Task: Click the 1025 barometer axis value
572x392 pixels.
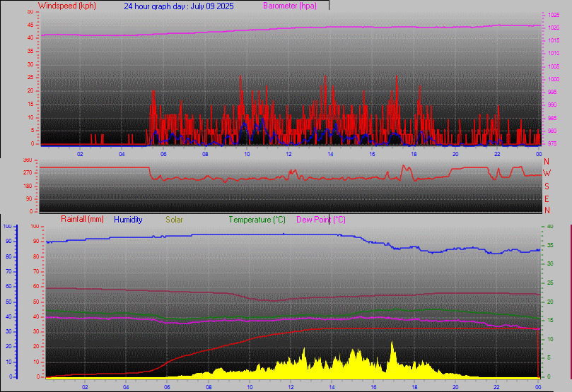Action: point(554,15)
